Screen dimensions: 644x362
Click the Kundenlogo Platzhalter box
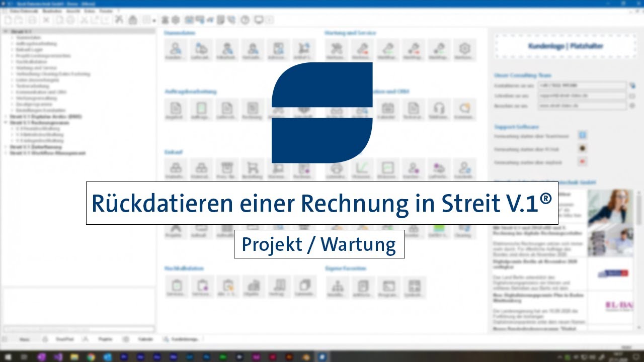566,46
